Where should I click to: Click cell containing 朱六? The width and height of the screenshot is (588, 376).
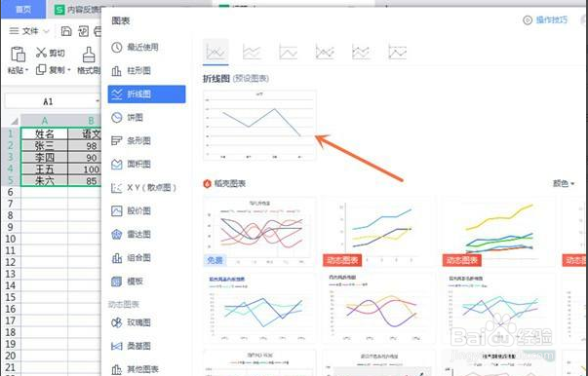[44, 180]
